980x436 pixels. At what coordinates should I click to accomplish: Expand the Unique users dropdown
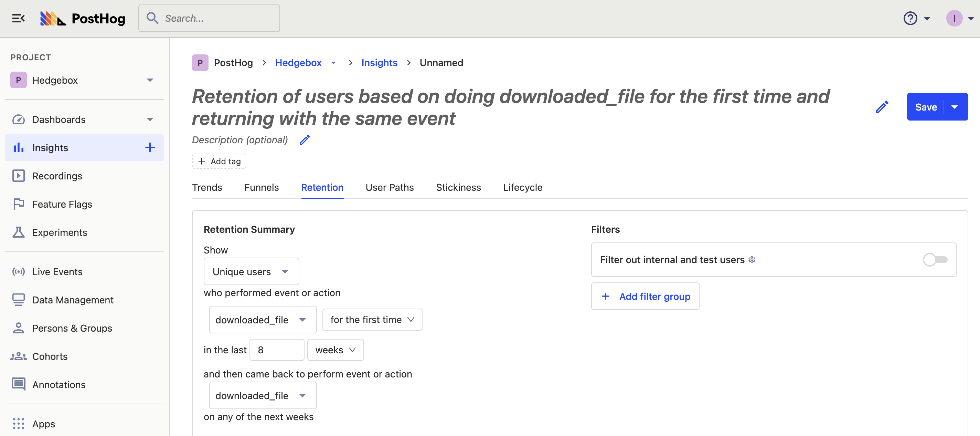pos(251,271)
